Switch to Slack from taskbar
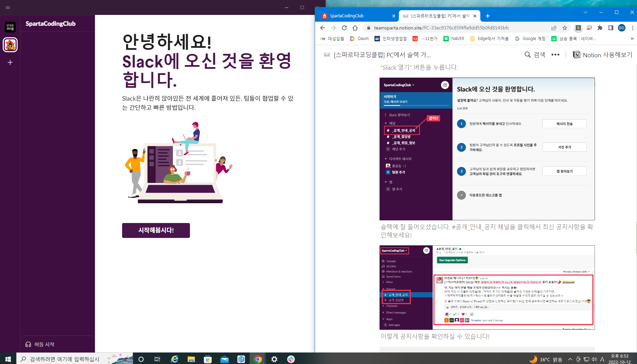Screen dimensions: 637x364 291,359
